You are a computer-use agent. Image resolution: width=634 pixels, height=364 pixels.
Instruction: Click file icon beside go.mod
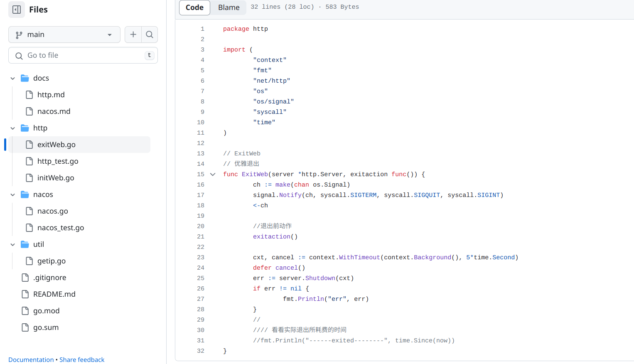(25, 311)
